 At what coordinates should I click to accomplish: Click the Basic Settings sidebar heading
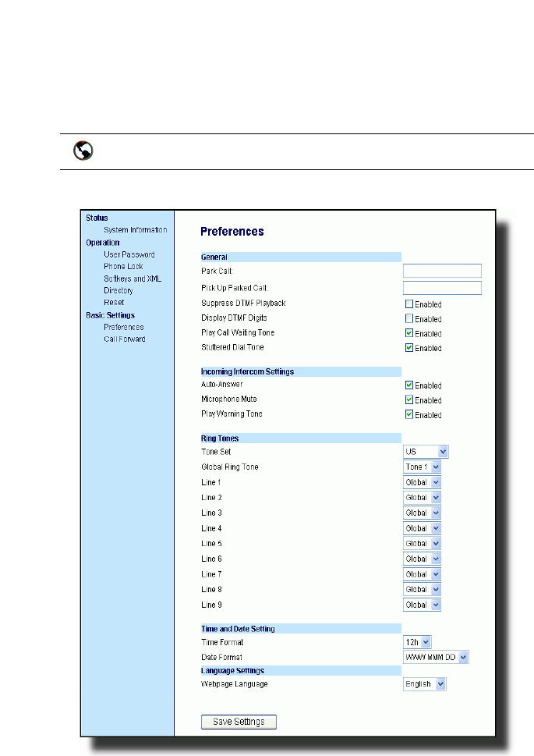pos(110,315)
